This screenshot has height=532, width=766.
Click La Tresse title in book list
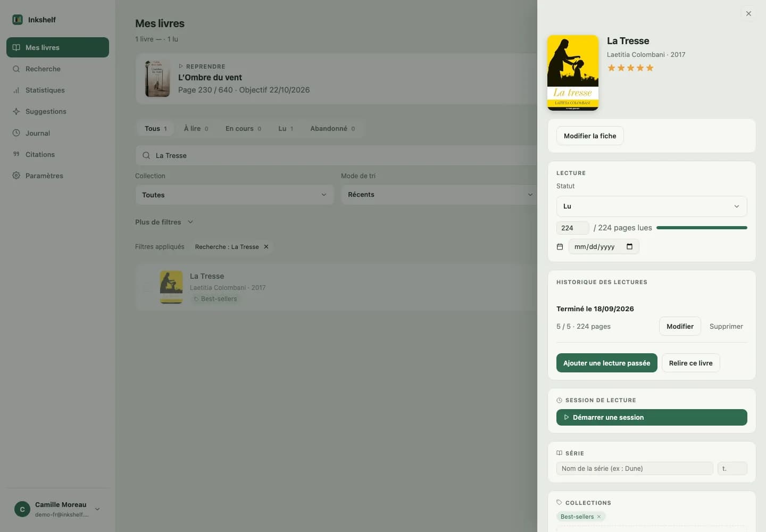coord(207,276)
